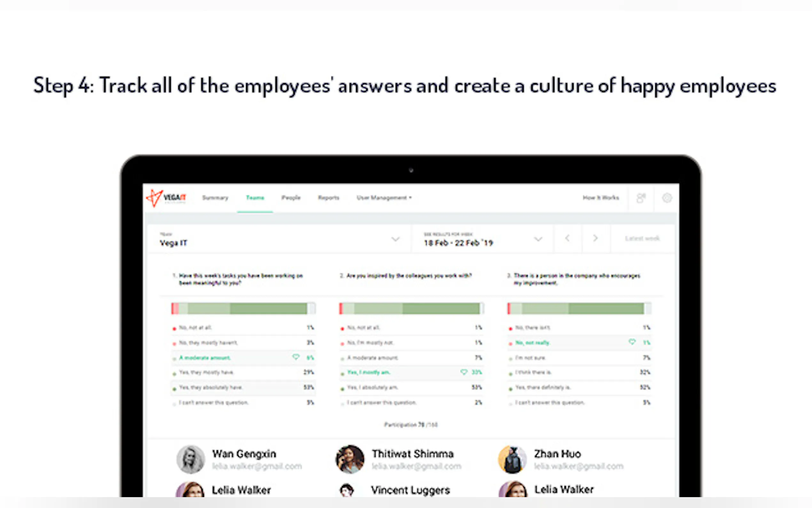Click the heart icon on 'No, not really' row
Viewport: 812px width, 508px height.
[x=632, y=342]
